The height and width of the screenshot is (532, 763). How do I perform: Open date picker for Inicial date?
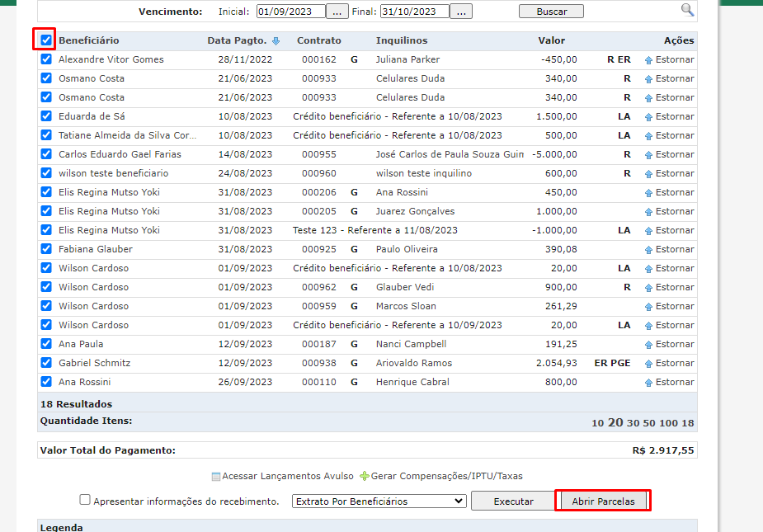click(x=337, y=12)
